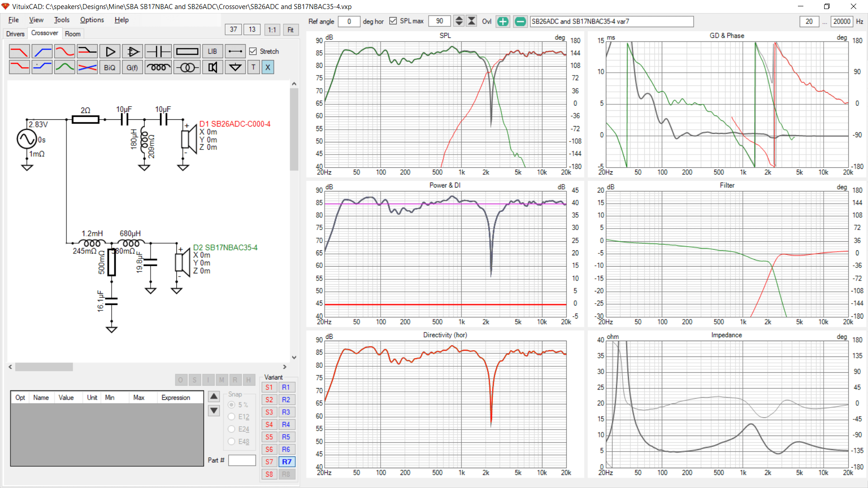Select the blue high-pass filter block tool

pyautogui.click(x=42, y=52)
